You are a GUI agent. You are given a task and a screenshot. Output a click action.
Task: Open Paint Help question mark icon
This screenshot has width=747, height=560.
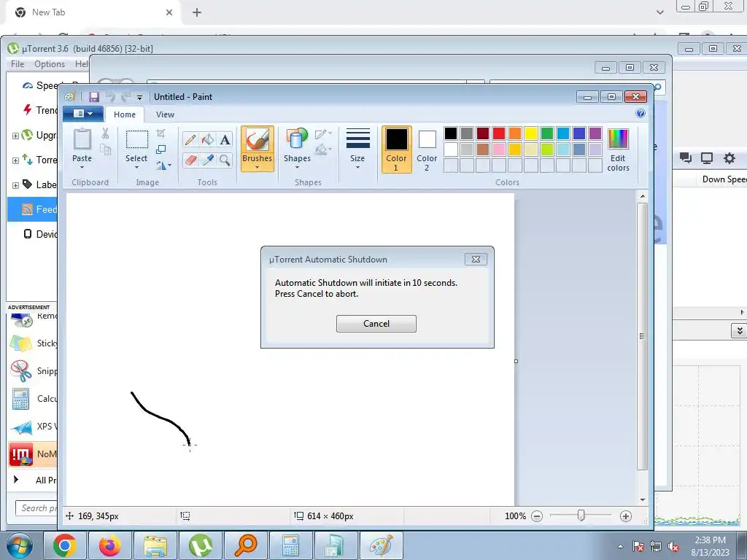[x=640, y=113]
